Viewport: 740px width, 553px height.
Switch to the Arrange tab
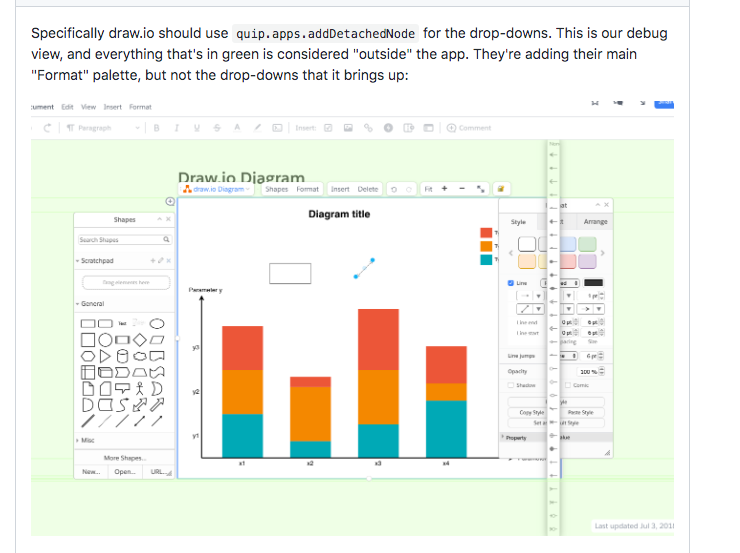[x=595, y=222]
